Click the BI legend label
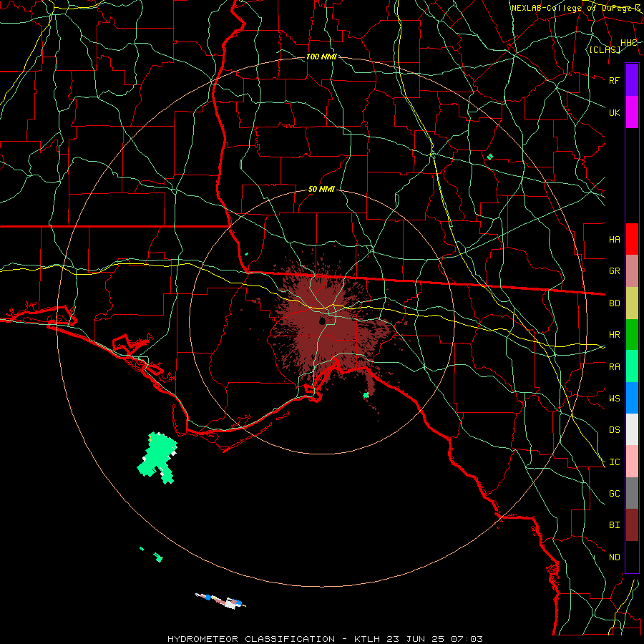This screenshot has width=644, height=644. click(614, 525)
